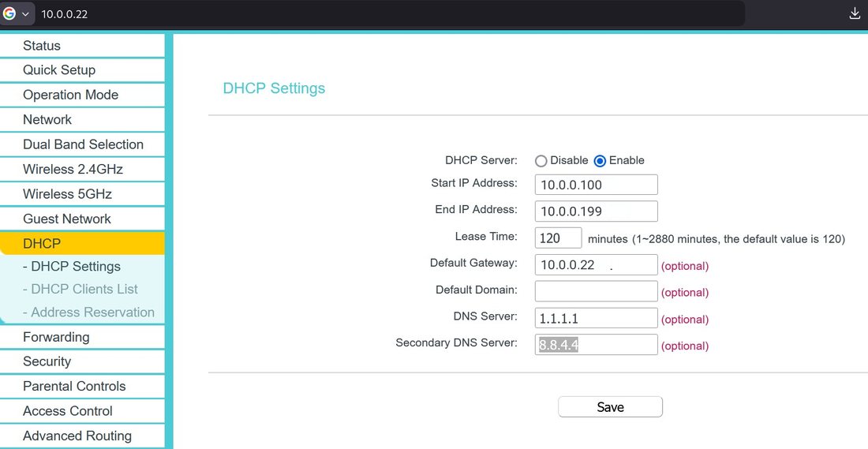Click the "Secondary DNS Server:" label

point(457,342)
